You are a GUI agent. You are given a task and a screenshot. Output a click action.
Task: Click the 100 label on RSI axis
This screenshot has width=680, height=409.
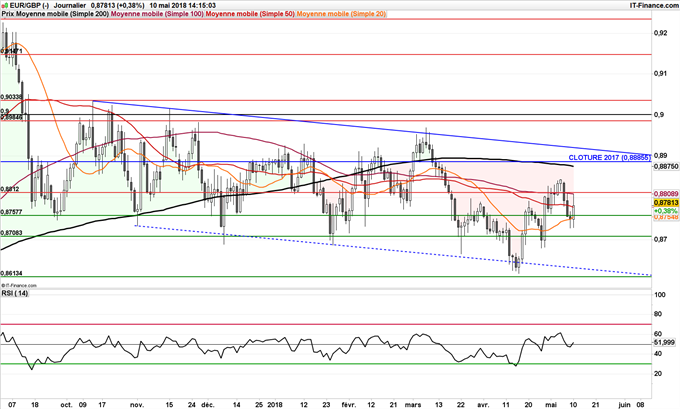[660, 295]
